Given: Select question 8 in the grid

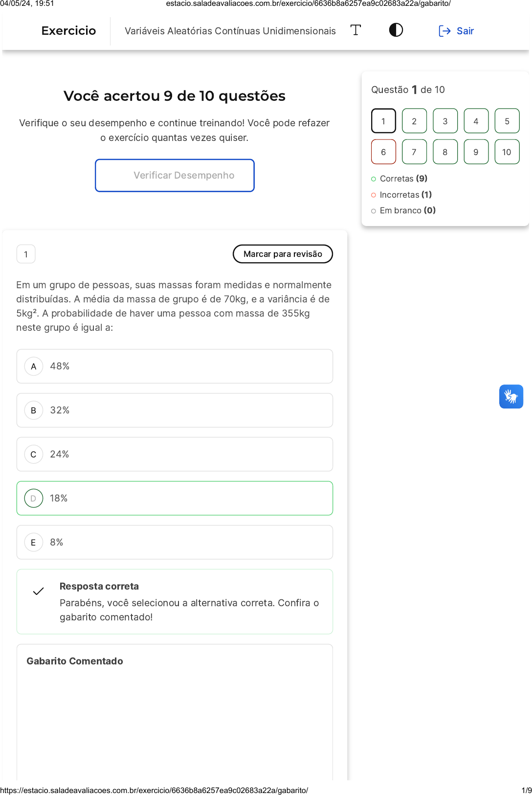Looking at the screenshot, I should click(x=445, y=152).
